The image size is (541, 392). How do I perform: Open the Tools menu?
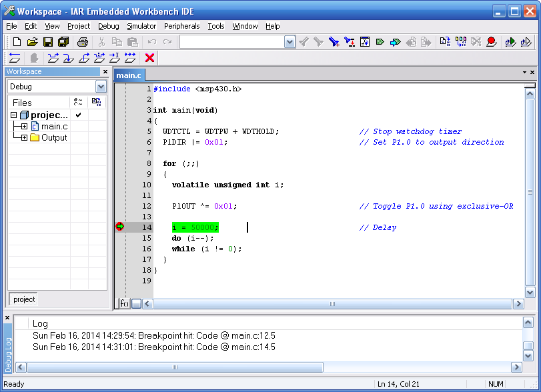coord(216,26)
